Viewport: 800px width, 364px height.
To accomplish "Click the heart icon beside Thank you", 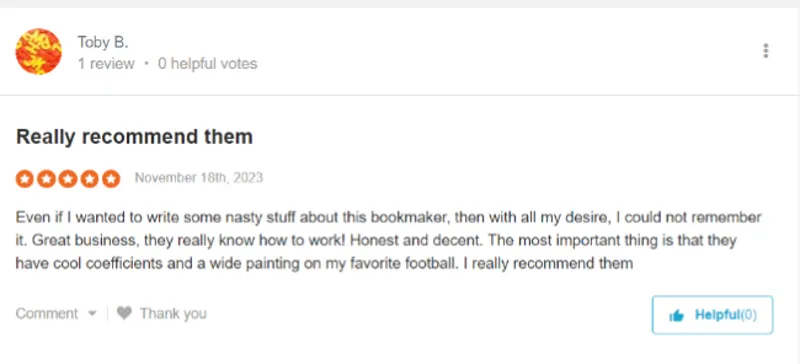I will tap(124, 312).
